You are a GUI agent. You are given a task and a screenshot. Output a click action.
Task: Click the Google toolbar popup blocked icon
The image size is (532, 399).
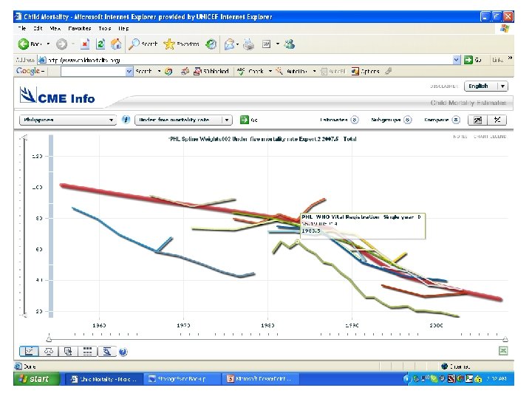(x=211, y=71)
